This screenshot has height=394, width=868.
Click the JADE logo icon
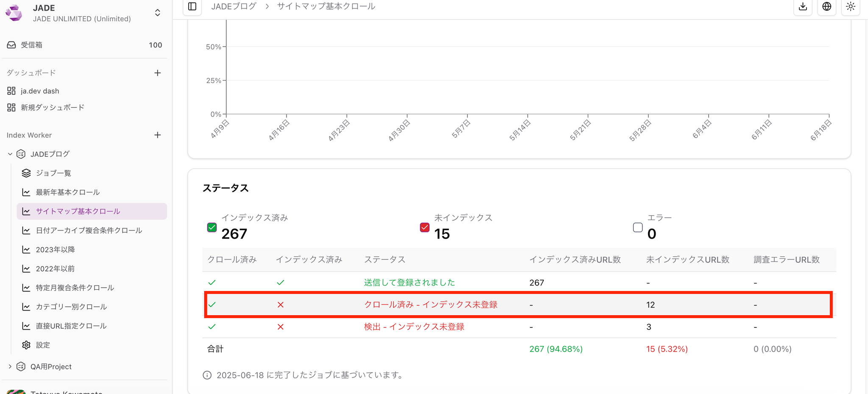coord(14,13)
